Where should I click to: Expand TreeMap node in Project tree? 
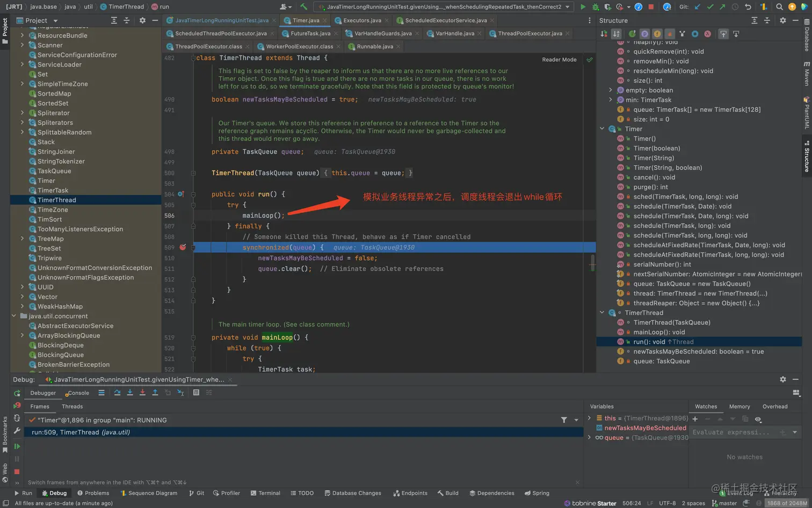coord(22,239)
